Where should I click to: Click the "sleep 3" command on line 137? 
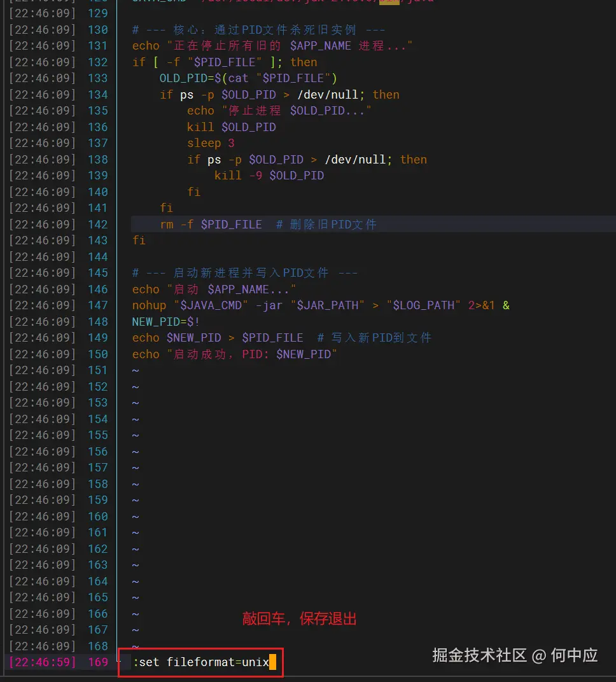point(211,143)
